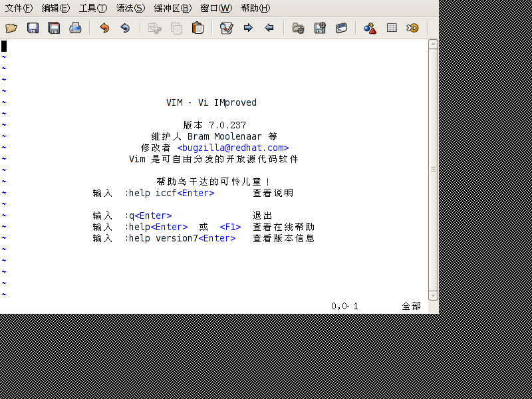
Task: Click the "帮助乌干达的可怜儿童!" line
Action: tap(213, 182)
